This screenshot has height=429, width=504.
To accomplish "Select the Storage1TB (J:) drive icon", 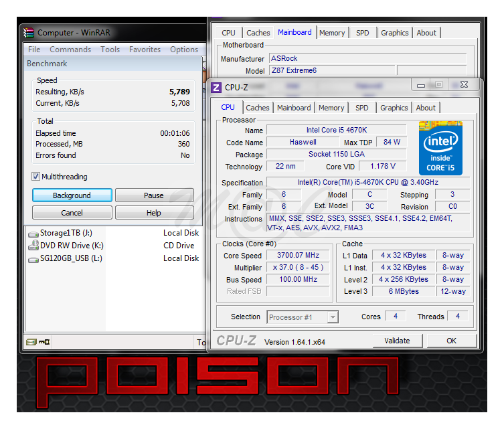I will [x=33, y=233].
